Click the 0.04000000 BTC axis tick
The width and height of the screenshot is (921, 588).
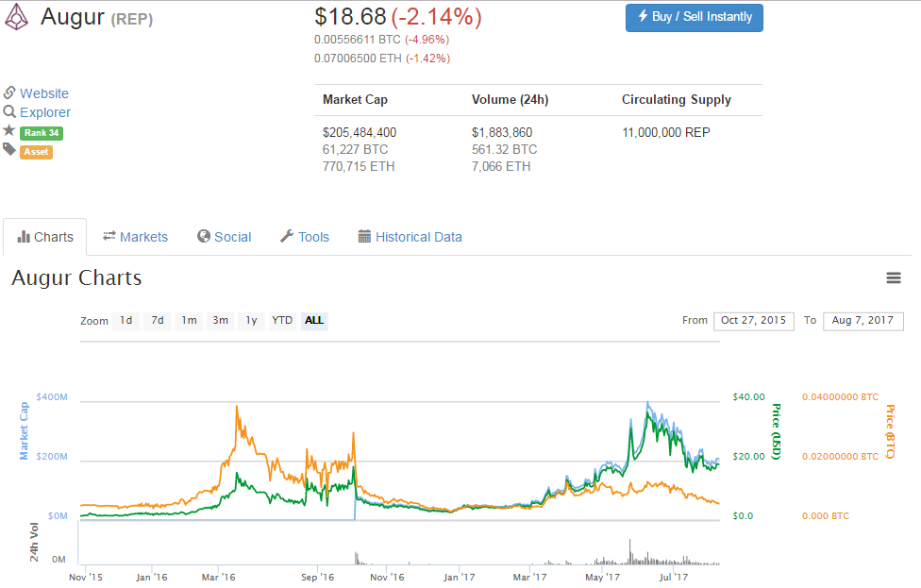[841, 397]
